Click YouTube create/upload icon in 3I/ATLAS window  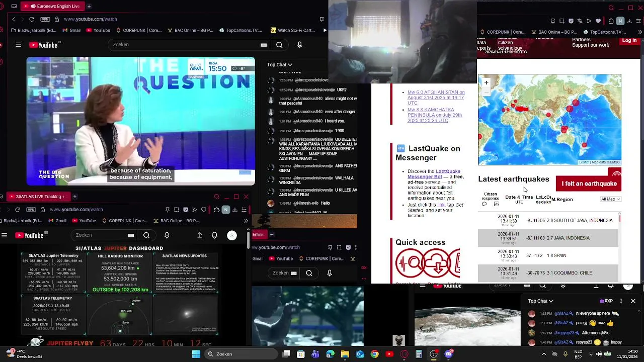200,235
